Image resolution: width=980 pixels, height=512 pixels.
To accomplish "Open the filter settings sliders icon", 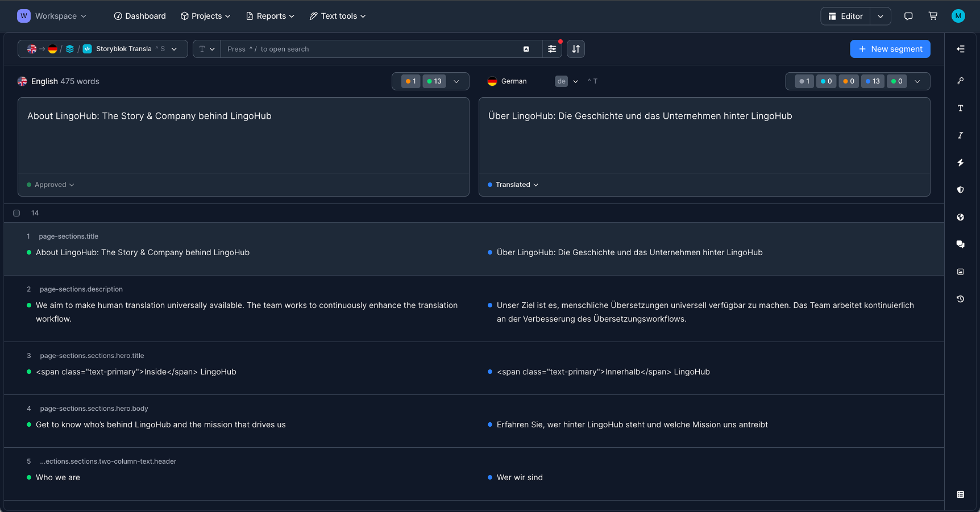I will 551,49.
